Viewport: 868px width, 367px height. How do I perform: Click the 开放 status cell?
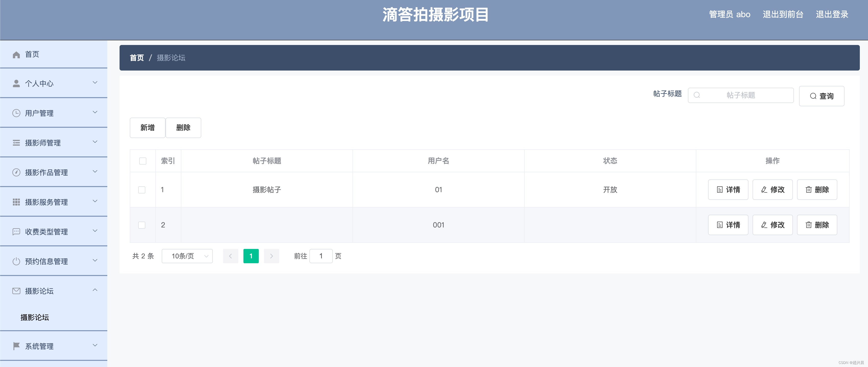610,190
